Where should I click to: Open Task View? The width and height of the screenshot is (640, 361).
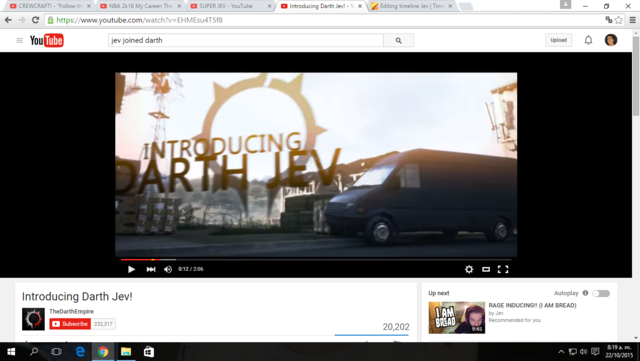pyautogui.click(x=56, y=352)
